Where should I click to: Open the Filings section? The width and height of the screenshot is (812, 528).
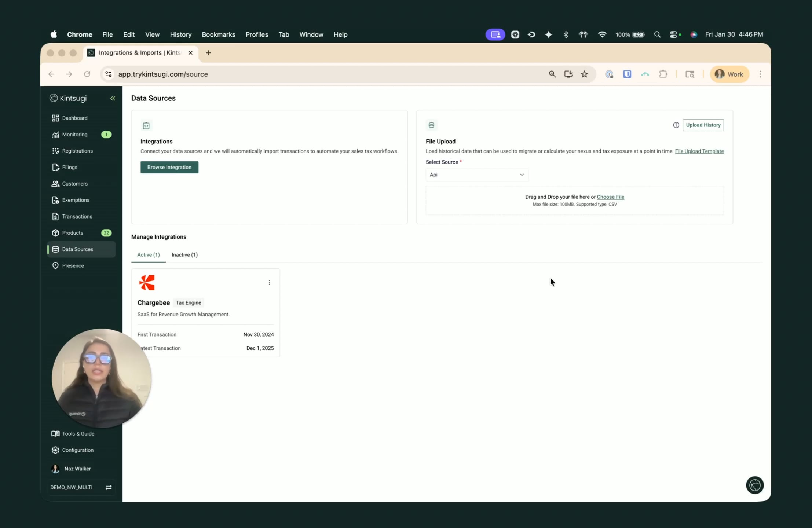69,167
